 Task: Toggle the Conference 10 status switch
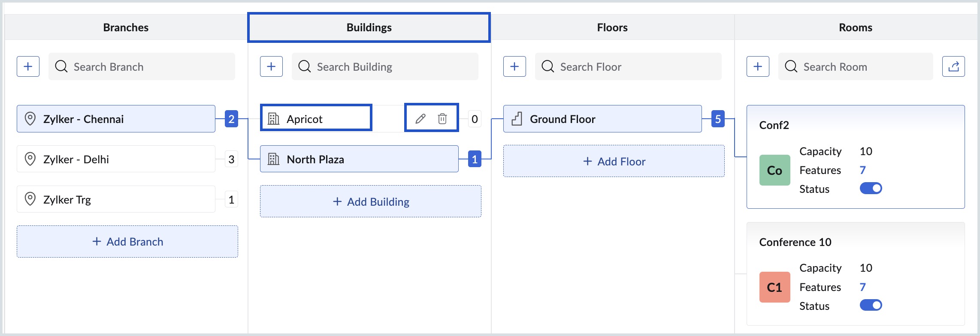click(871, 305)
